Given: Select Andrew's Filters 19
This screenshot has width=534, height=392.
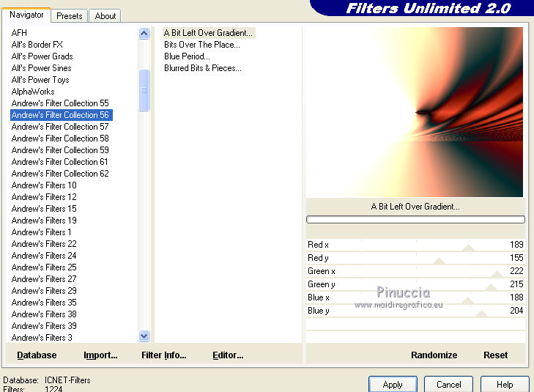Looking at the screenshot, I should pos(44,221).
